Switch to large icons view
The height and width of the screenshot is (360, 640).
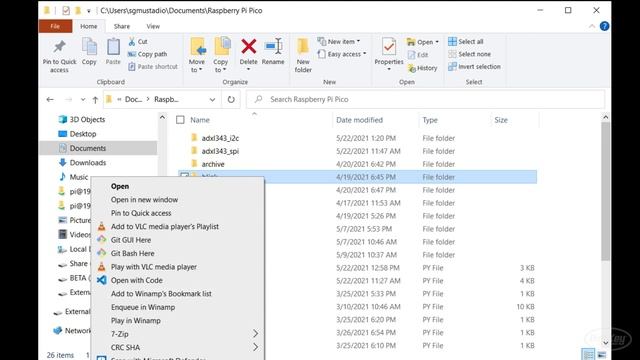point(602,354)
